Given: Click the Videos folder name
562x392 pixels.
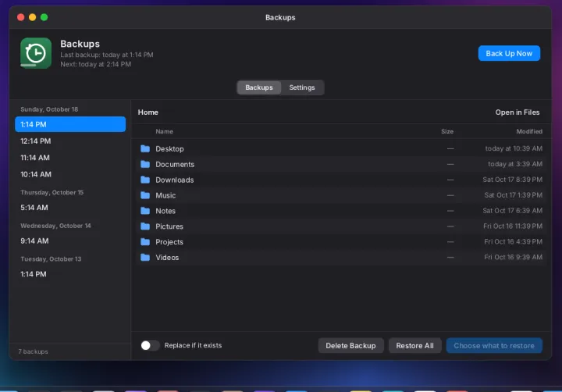Looking at the screenshot, I should point(167,258).
